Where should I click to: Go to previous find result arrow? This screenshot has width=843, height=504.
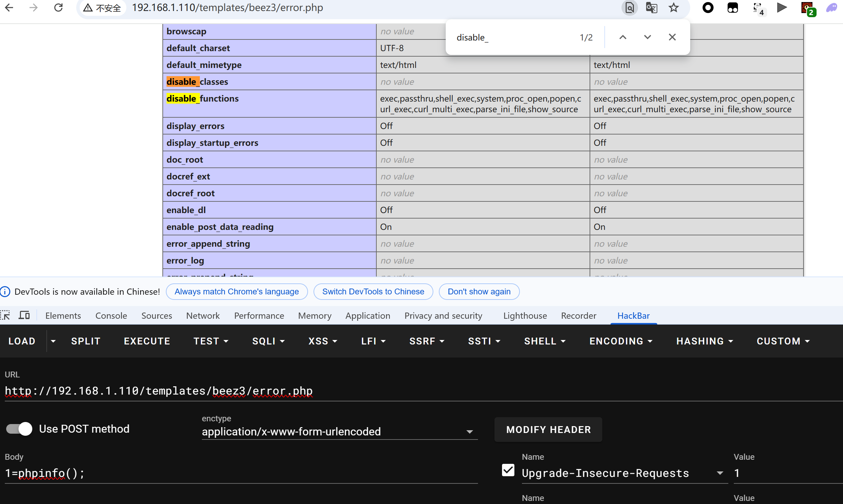click(623, 37)
